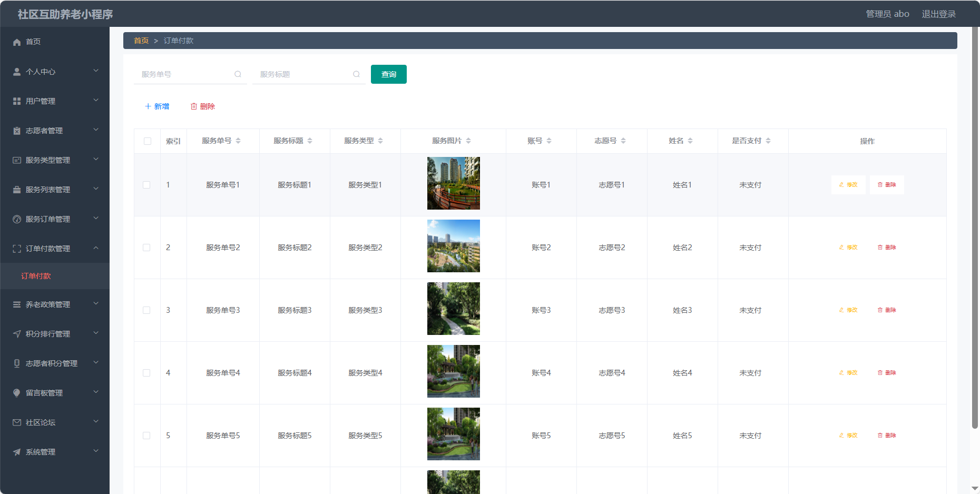Screen dimensions: 980x494
Task: Expand the 用户管理 menu chevron
Action: [x=96, y=100]
